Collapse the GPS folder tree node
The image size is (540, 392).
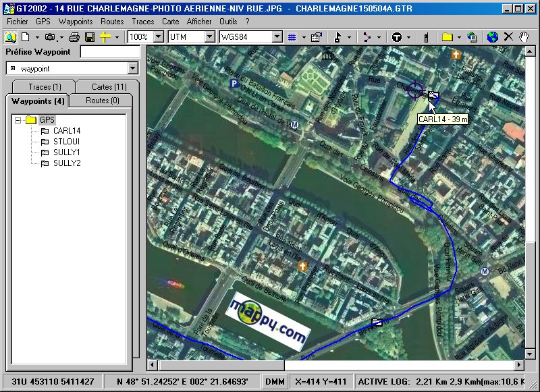click(18, 120)
